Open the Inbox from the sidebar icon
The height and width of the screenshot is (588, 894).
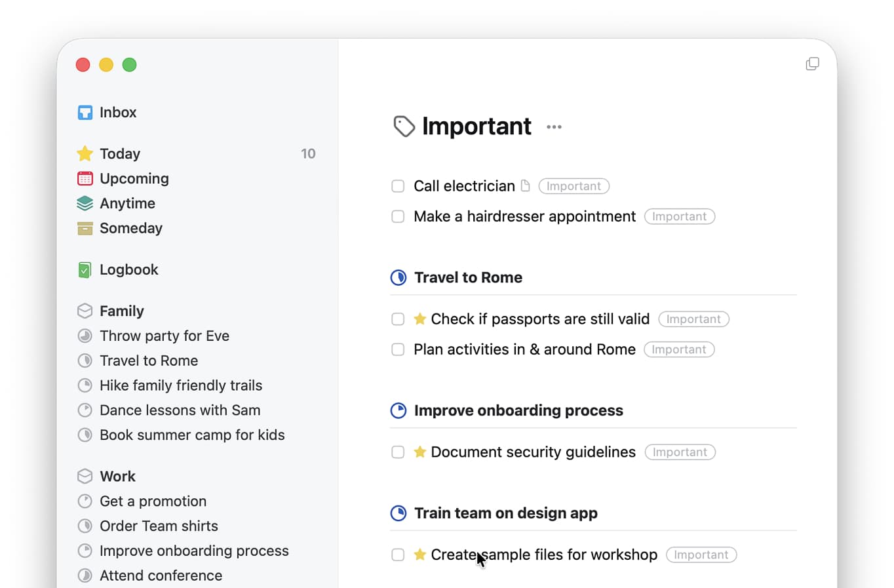[x=86, y=112]
